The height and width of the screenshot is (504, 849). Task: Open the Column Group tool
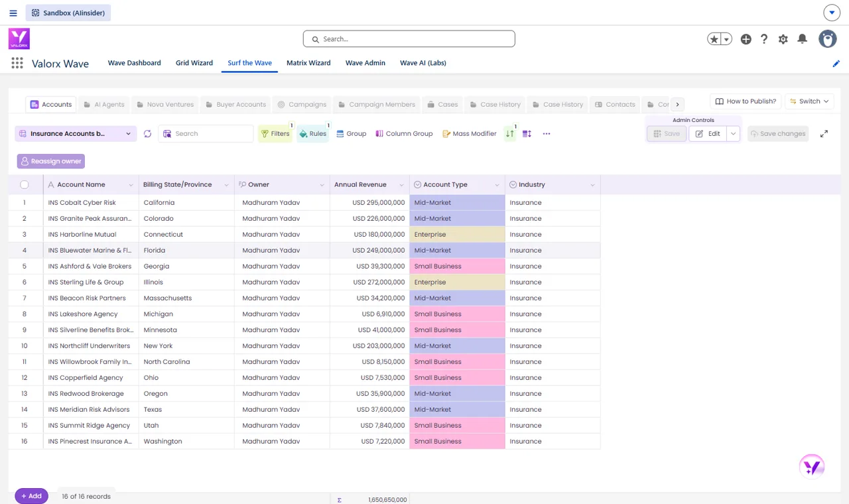404,134
